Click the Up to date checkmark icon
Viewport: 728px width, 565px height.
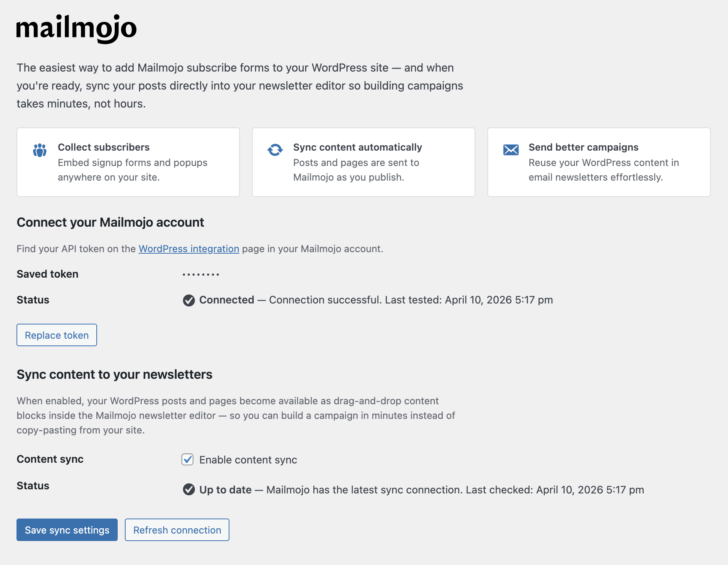[189, 489]
